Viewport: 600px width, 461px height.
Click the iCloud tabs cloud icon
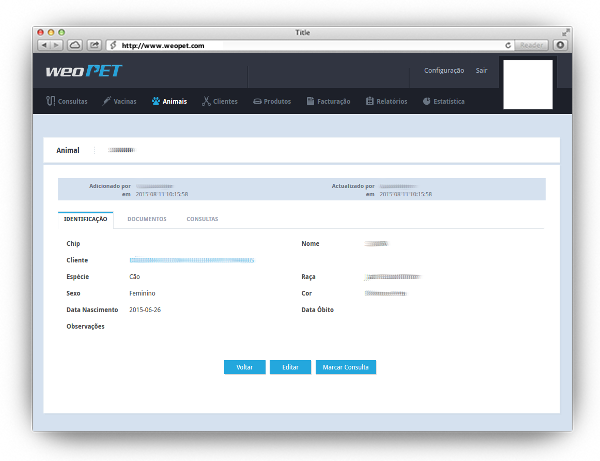click(75, 45)
